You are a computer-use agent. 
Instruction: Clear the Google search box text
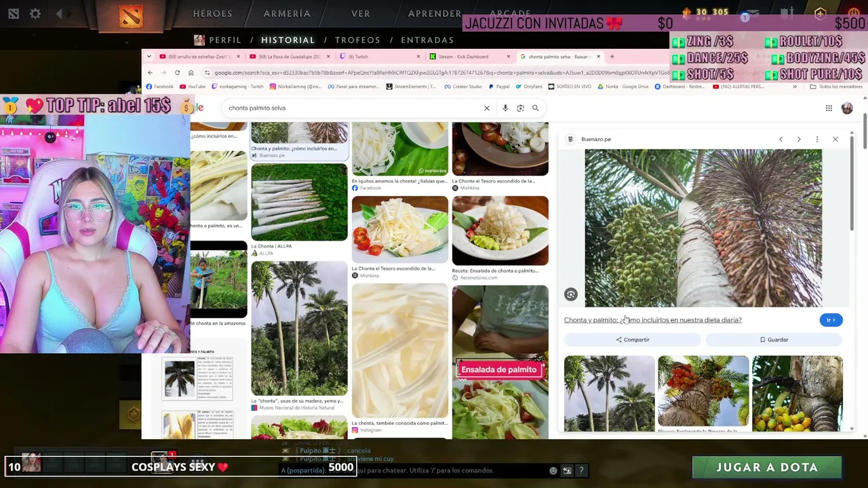click(486, 108)
